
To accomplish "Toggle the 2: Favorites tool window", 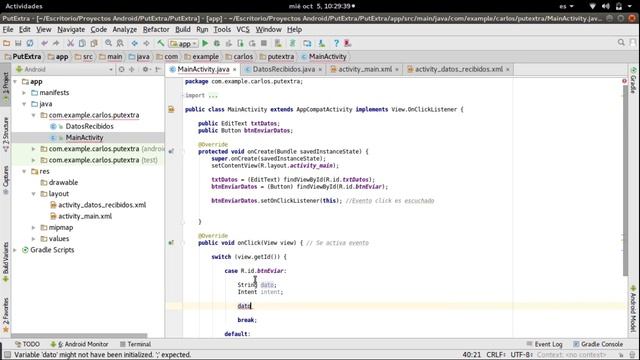I will coord(5,314).
